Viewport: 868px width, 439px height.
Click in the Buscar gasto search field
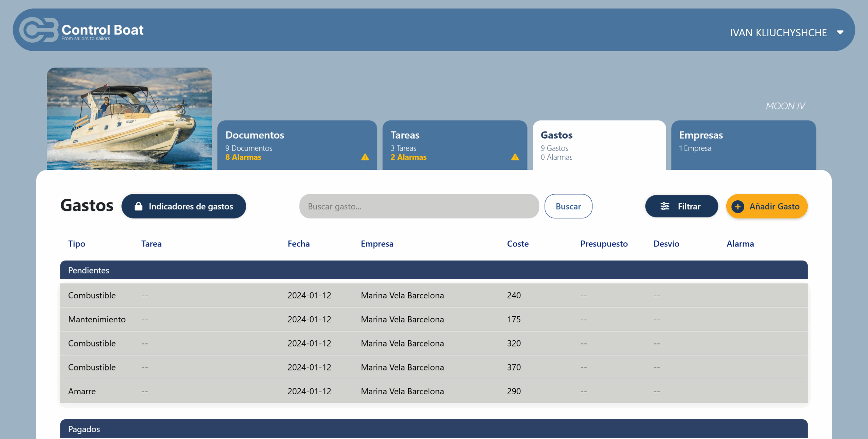pyautogui.click(x=419, y=206)
